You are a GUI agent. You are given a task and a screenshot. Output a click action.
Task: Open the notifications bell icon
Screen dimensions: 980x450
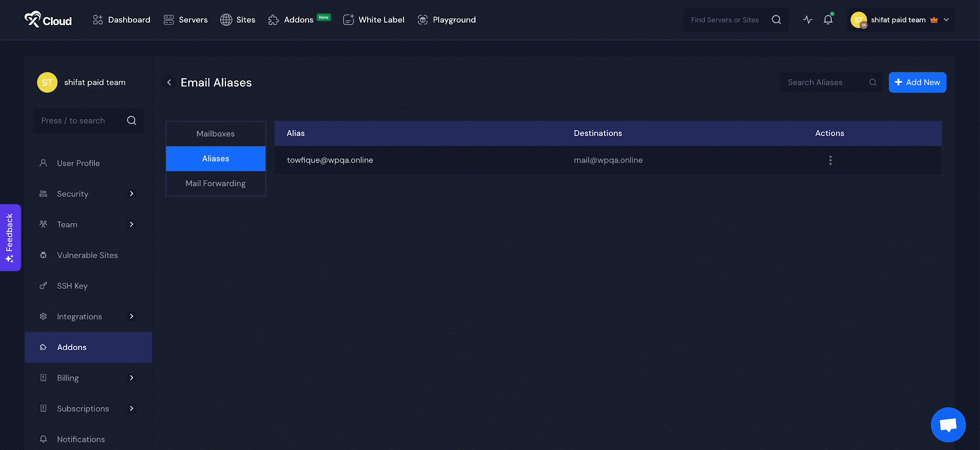pyautogui.click(x=828, y=20)
